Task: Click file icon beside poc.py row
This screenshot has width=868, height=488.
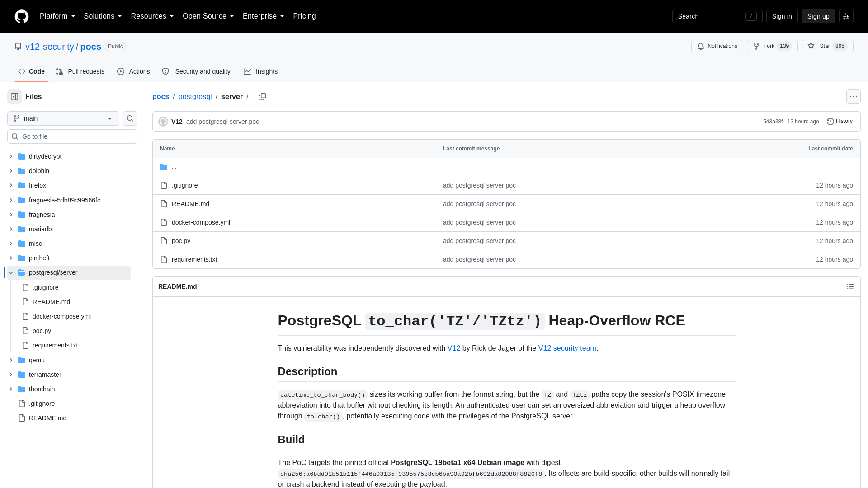Action: click(164, 241)
